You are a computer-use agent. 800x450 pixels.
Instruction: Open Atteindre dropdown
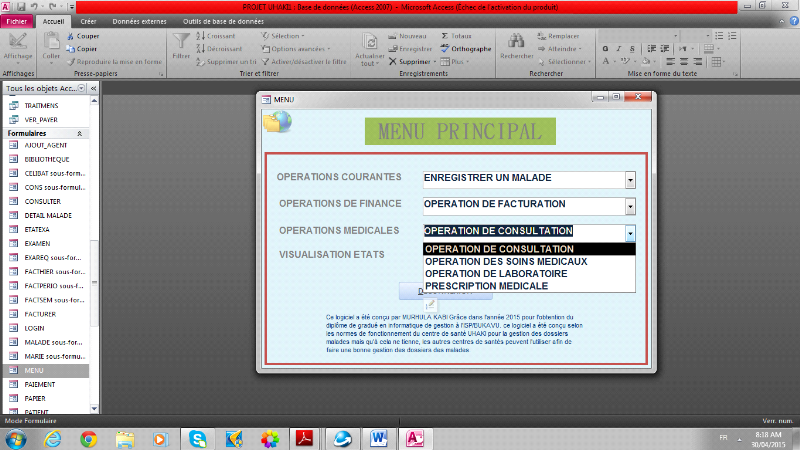coord(560,49)
